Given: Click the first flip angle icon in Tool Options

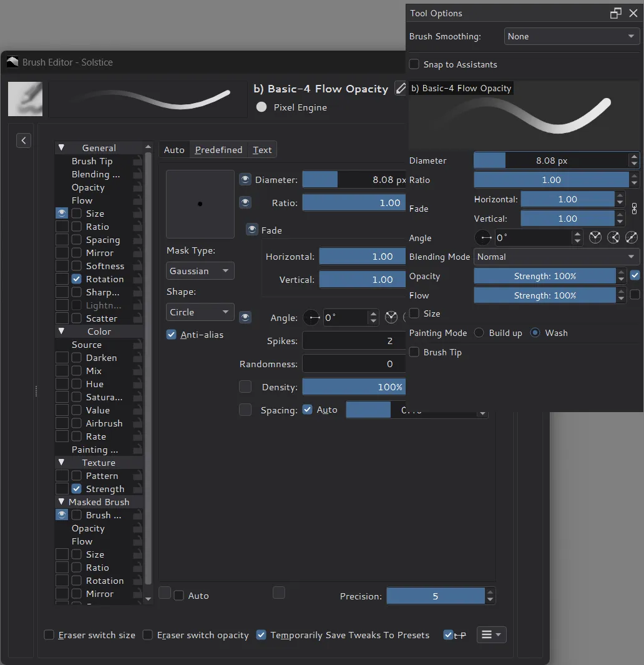Looking at the screenshot, I should pyautogui.click(x=595, y=237).
